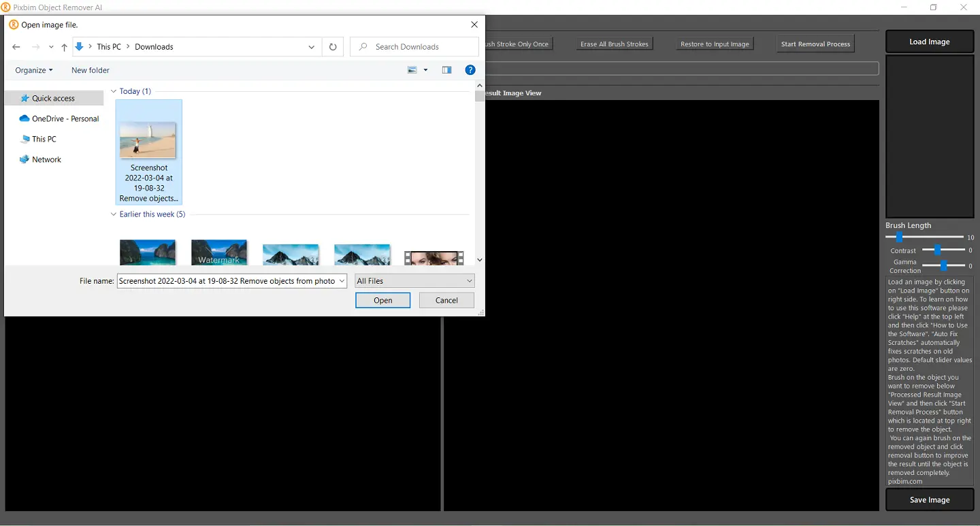Click Save Image in Pixbim window
Image resolution: width=980 pixels, height=526 pixels.
coord(930,499)
